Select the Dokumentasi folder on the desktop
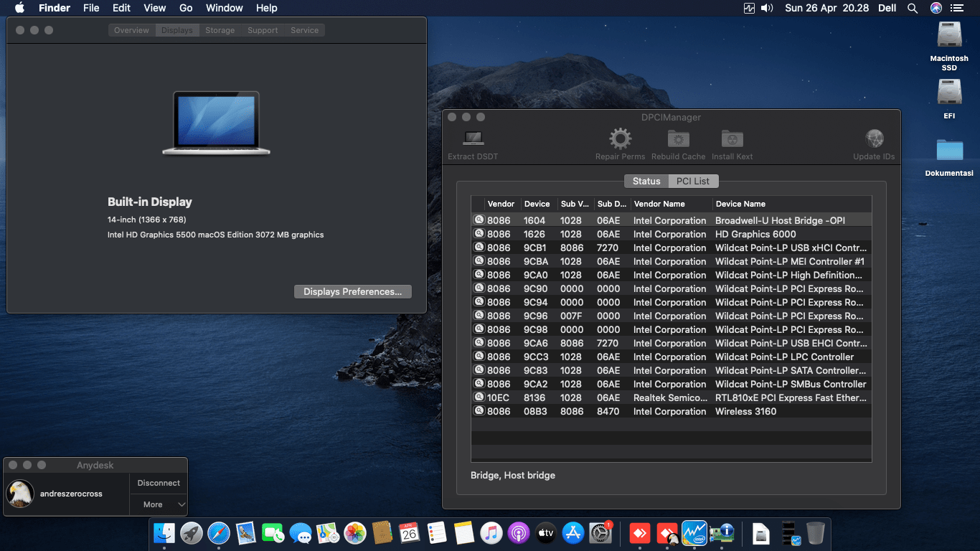This screenshot has width=980, height=551. 949,158
